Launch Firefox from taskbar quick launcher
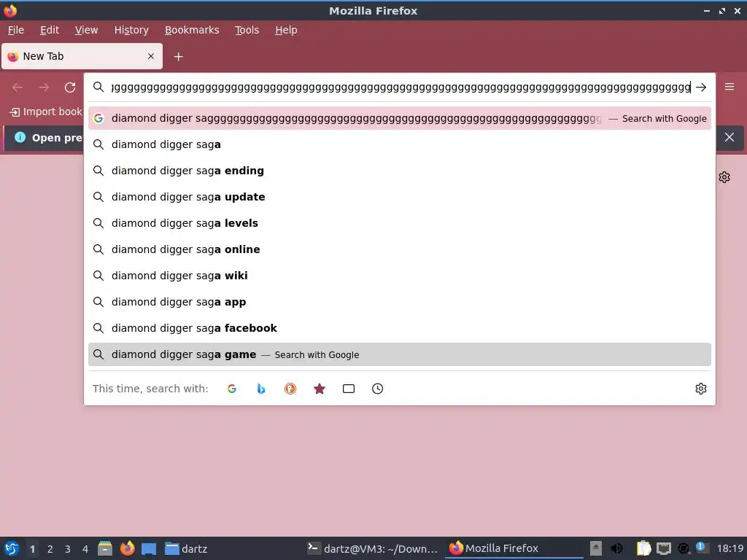Screen dimensions: 747x560 coord(127,548)
